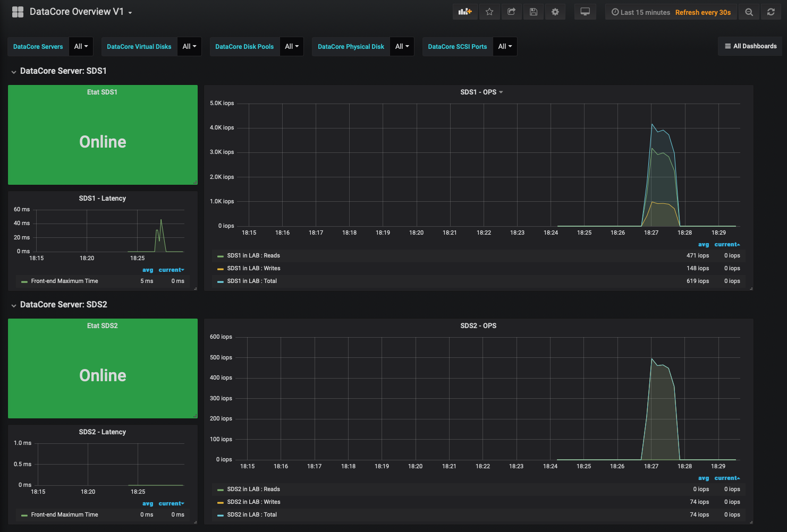Screen dimensions: 787x532
Task: Open DataCore Disk Pools dropdown
Action: (292, 47)
